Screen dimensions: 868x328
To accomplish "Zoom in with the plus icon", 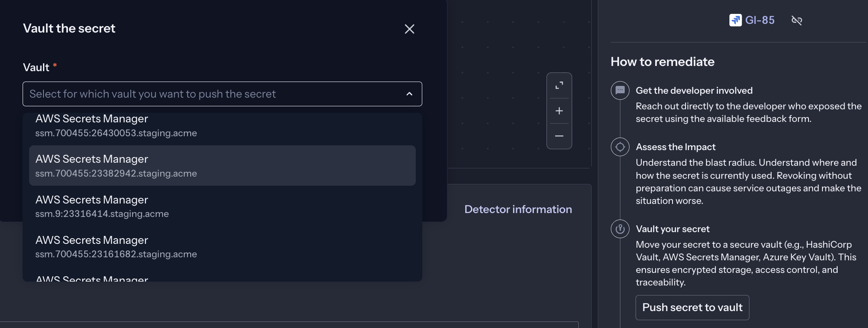I will coord(559,111).
